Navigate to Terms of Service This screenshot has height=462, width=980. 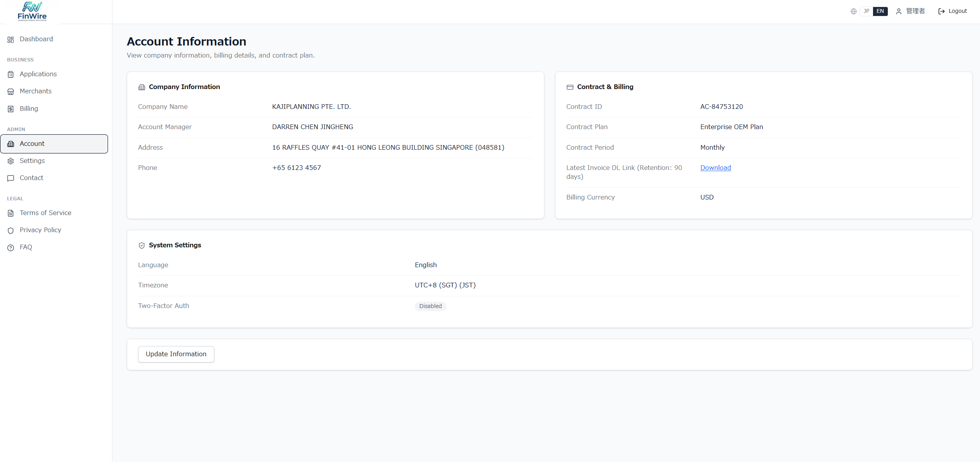click(46, 213)
